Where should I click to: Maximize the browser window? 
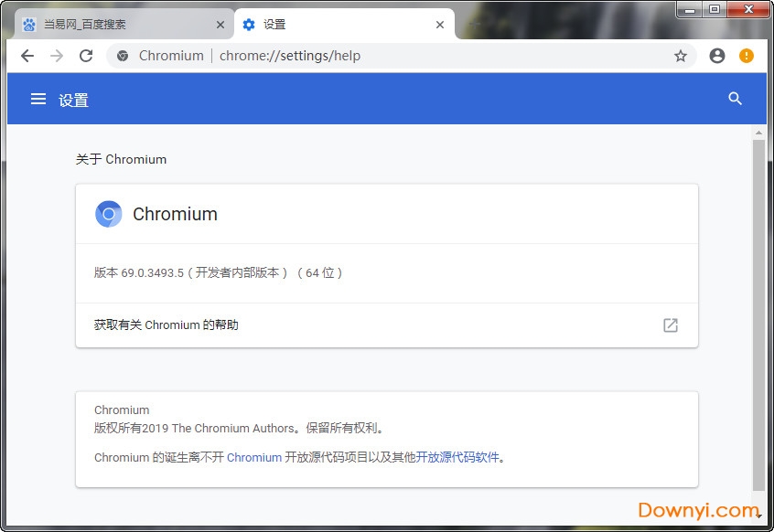coord(714,9)
